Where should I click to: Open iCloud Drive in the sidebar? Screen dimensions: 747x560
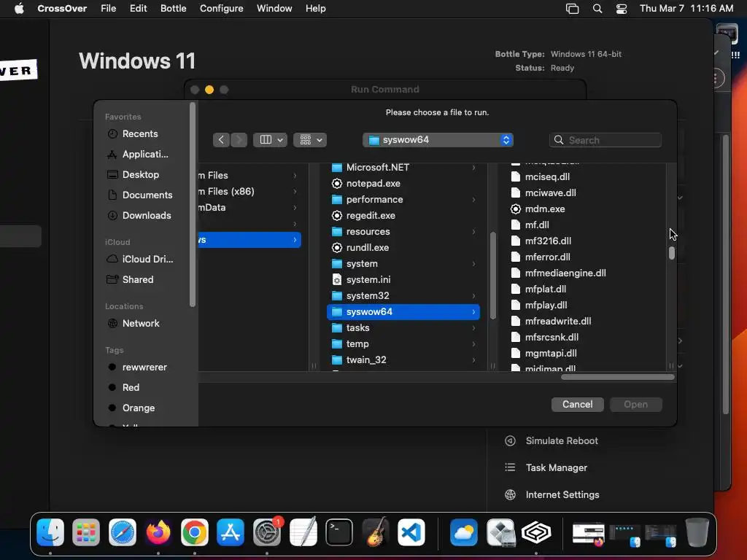147,259
